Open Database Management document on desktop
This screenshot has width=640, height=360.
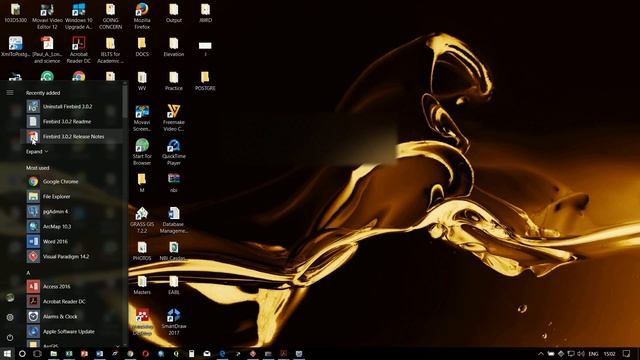click(173, 220)
